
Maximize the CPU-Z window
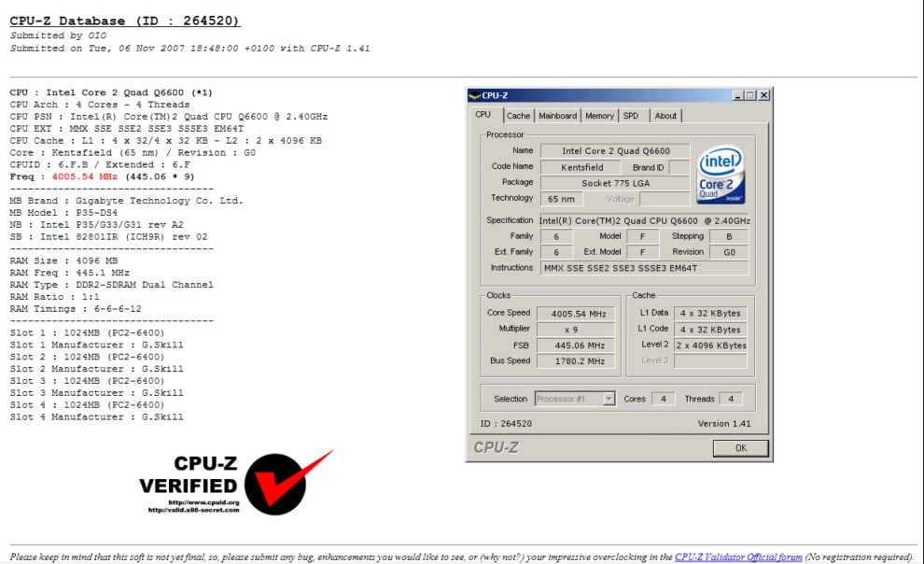(x=750, y=95)
